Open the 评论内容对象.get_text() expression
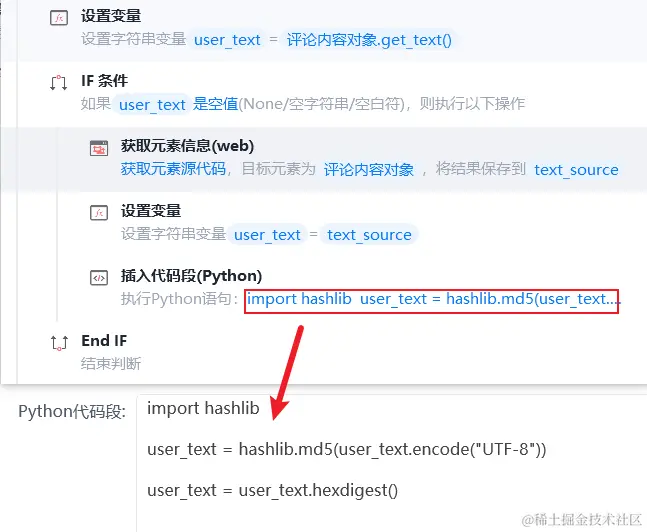This screenshot has height=532, width=647. (369, 40)
